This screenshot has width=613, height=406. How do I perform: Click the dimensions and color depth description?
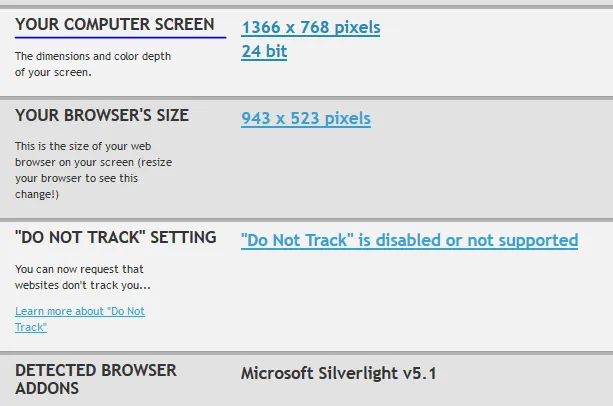93,64
